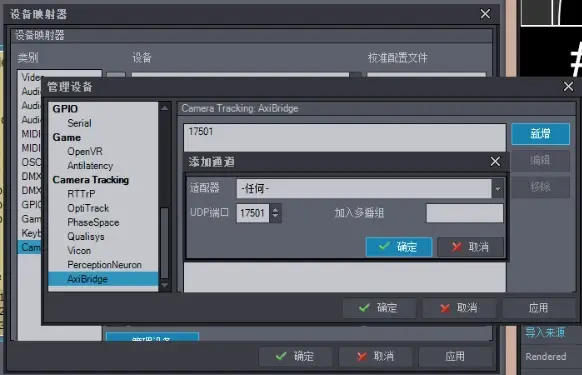Confirm 设备映射器 window with 确定
This screenshot has height=375, width=582.
(x=295, y=356)
